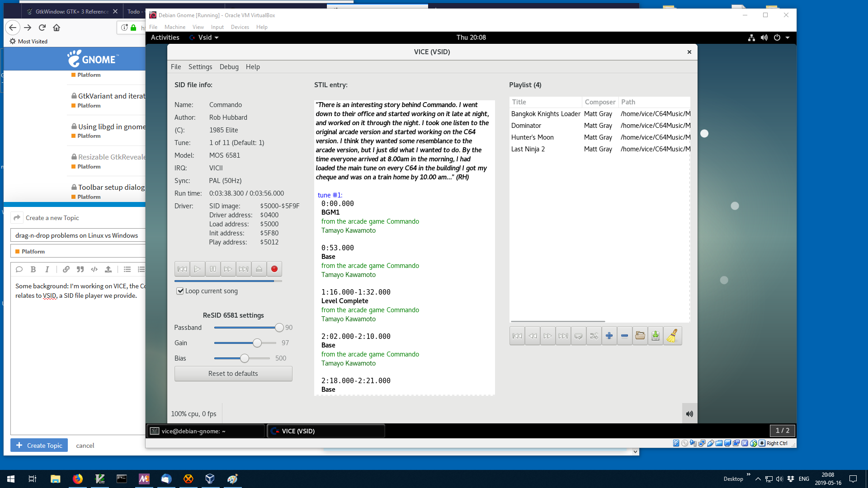This screenshot has height=488, width=868.
Task: Click Bold icon in topic editor
Action: point(33,269)
